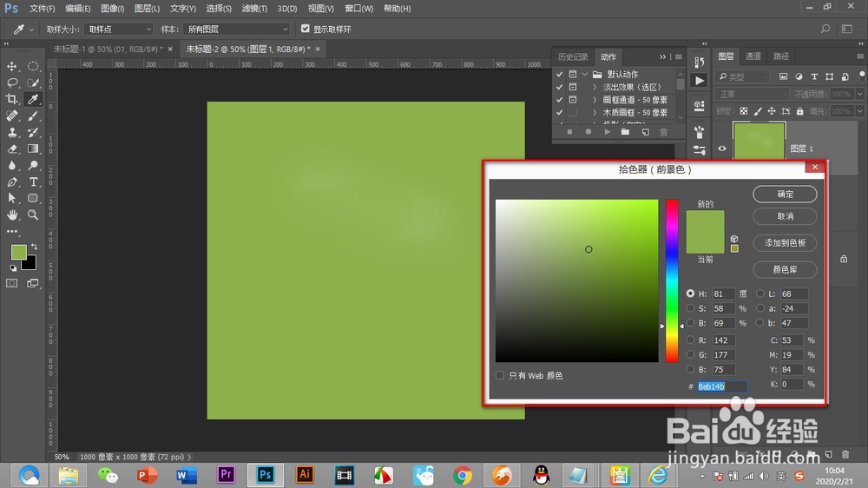The width and height of the screenshot is (868, 488).
Task: Select the Rectangle shape tool
Action: 33,198
